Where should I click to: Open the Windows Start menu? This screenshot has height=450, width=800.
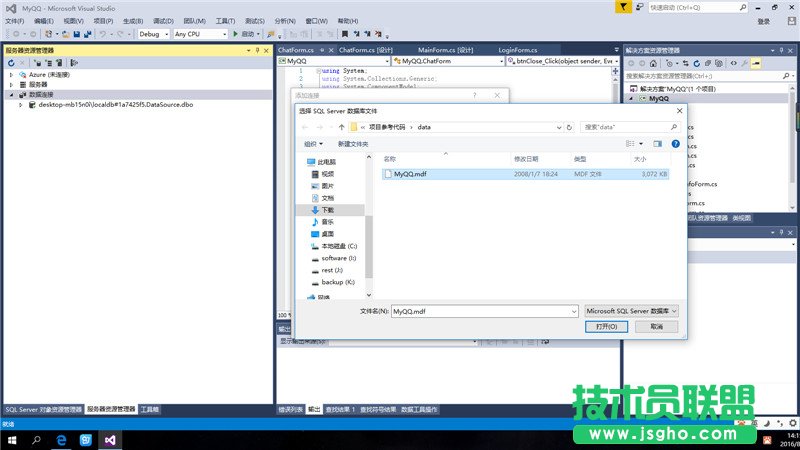tap(12, 440)
